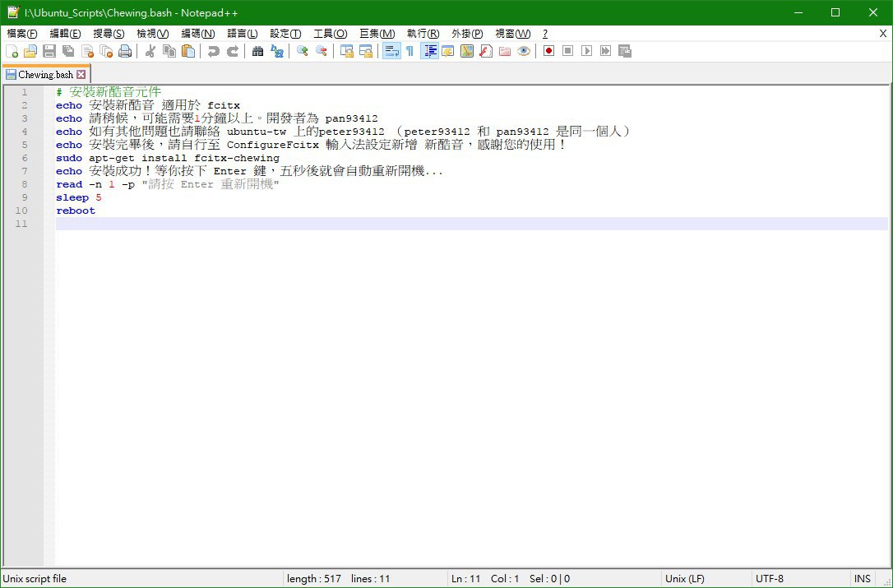Open the 搜尋(S) menu
The image size is (893, 588).
[109, 35]
